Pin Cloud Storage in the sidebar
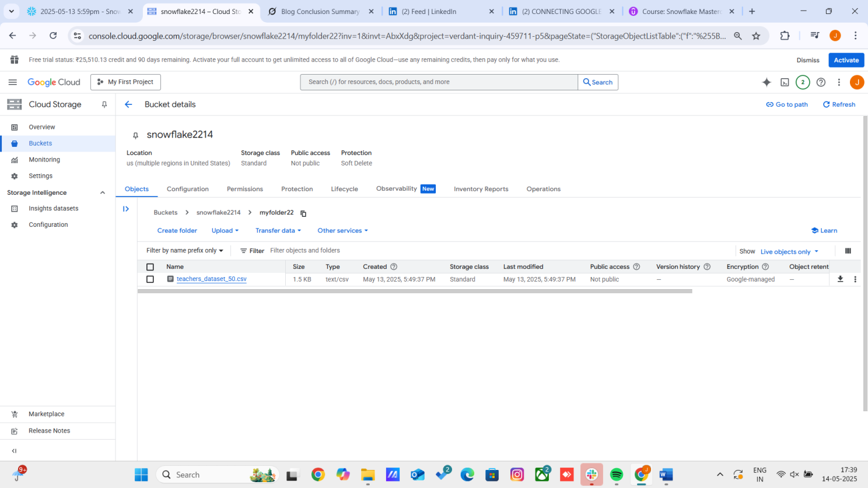Viewport: 868px width, 488px height. tap(104, 104)
